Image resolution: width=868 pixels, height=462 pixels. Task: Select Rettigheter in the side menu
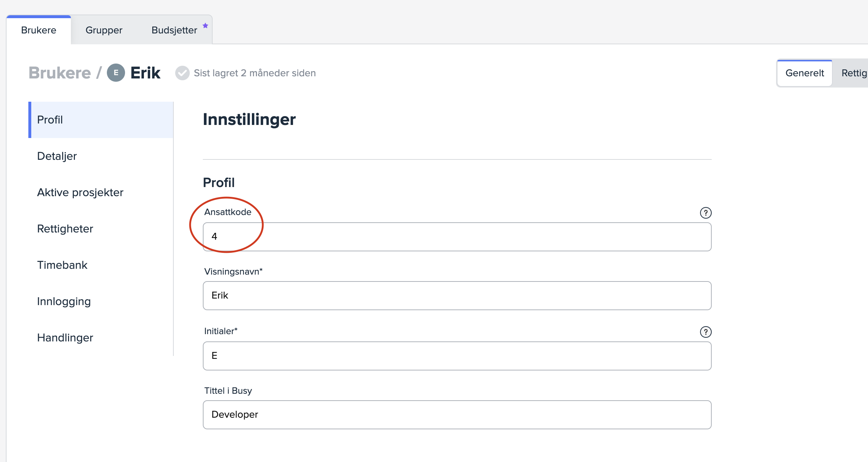coord(65,229)
